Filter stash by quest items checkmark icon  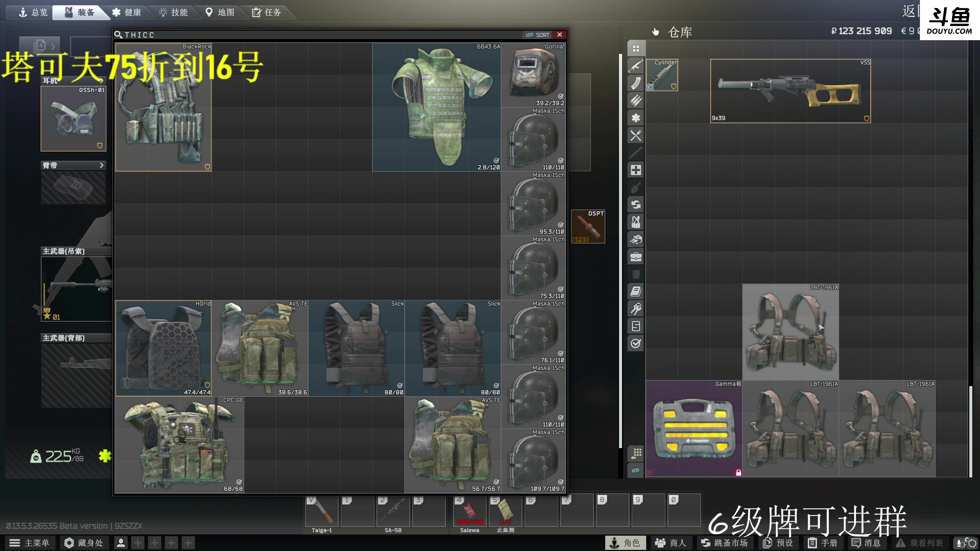(636, 343)
